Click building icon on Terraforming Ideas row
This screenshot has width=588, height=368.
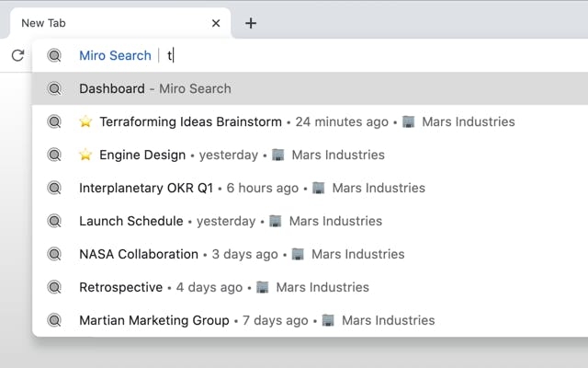coord(408,121)
